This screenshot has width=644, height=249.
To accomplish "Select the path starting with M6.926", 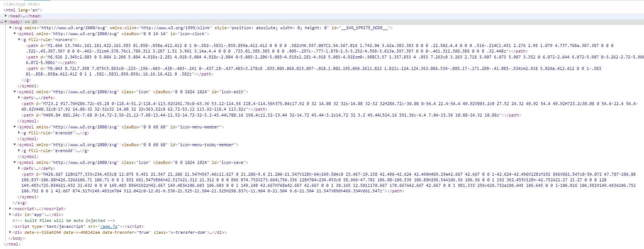I will pyautogui.click(x=335, y=60).
